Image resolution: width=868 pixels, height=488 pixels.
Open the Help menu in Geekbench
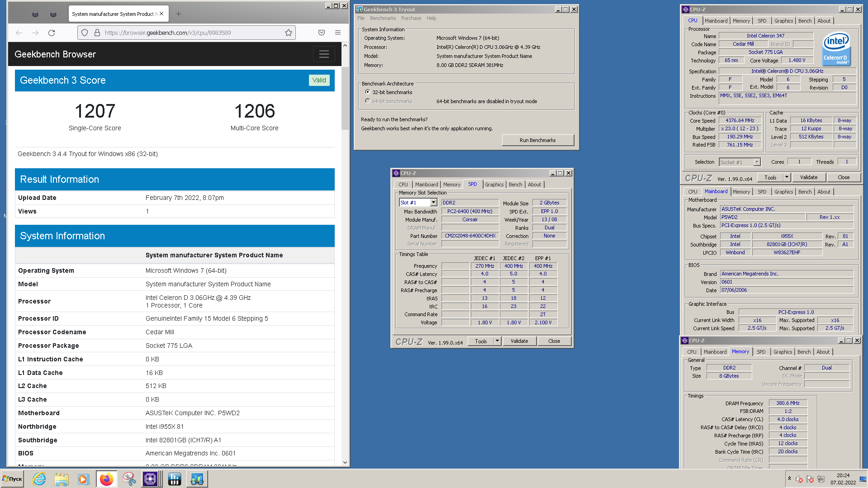coord(431,18)
